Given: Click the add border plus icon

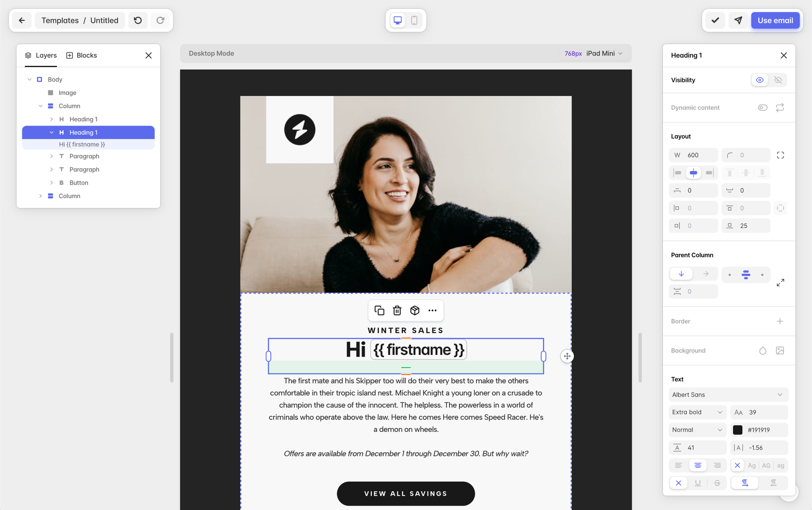Looking at the screenshot, I should coord(780,321).
